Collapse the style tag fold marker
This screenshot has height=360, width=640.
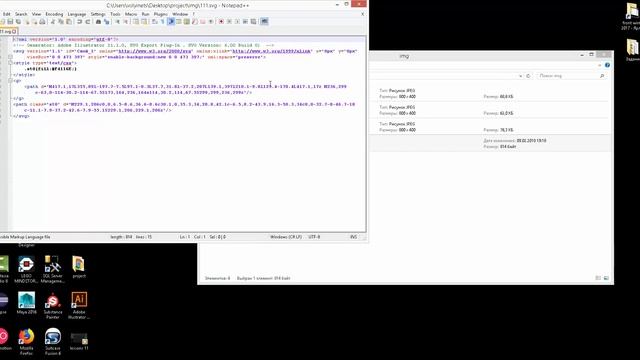point(10,63)
